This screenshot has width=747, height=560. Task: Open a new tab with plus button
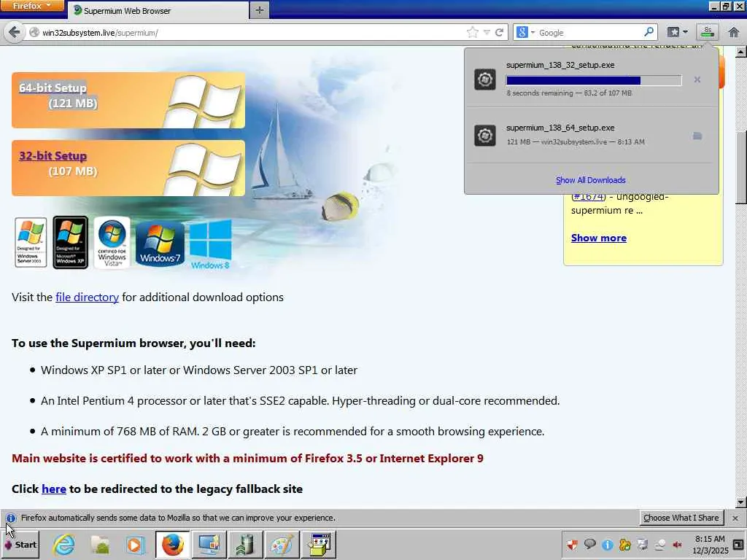pyautogui.click(x=259, y=10)
